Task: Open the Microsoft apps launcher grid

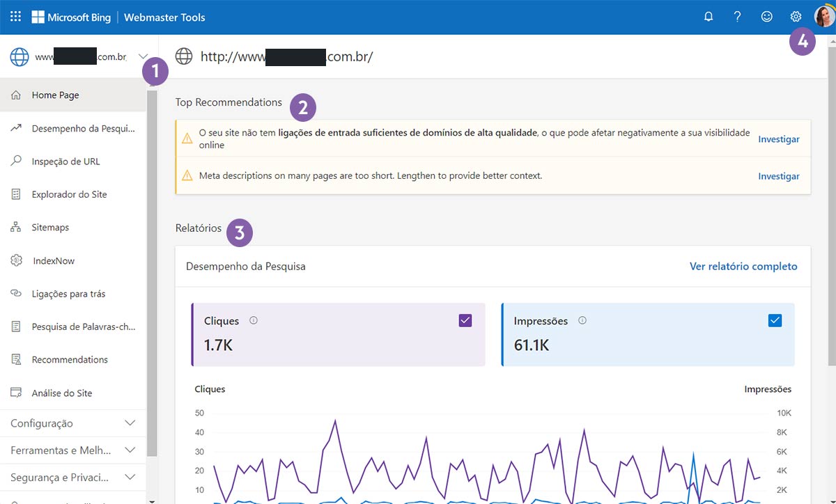Action: (15, 16)
